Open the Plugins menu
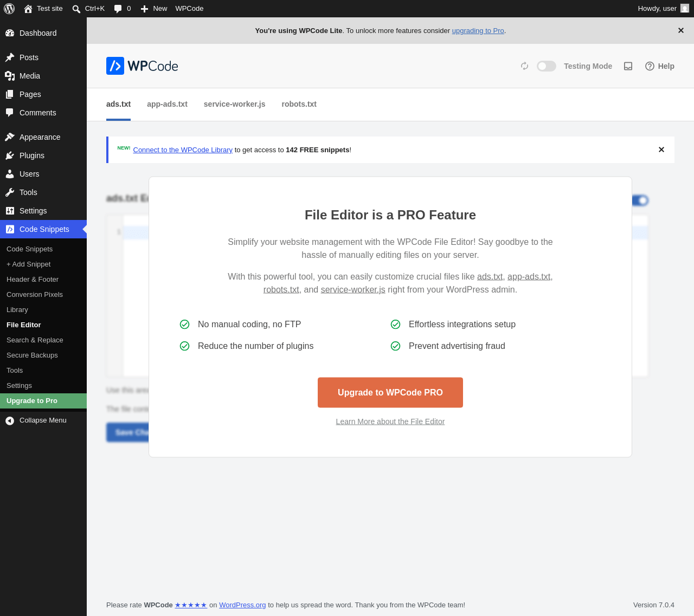Viewport: 694px width, 616px height. (43, 155)
